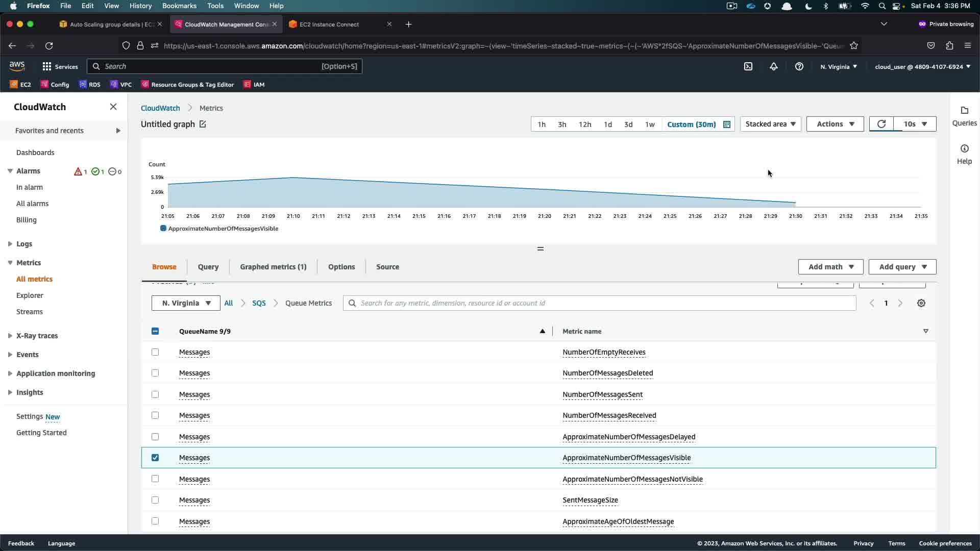Open metrics table settings gear icon
This screenshot has height=551, width=980.
921,303
